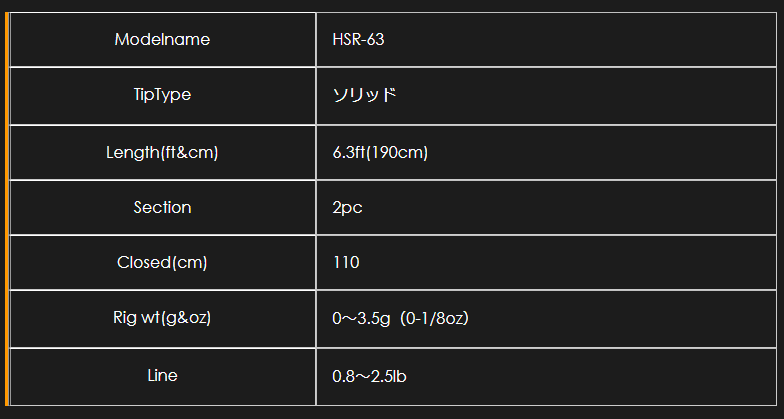784x419 pixels.
Task: Click empty area right of HSR-63
Action: [x=580, y=40]
